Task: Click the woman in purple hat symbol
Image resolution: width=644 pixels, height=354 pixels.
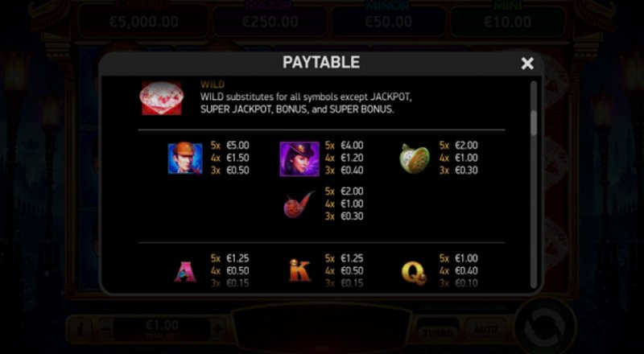Action: pos(299,159)
